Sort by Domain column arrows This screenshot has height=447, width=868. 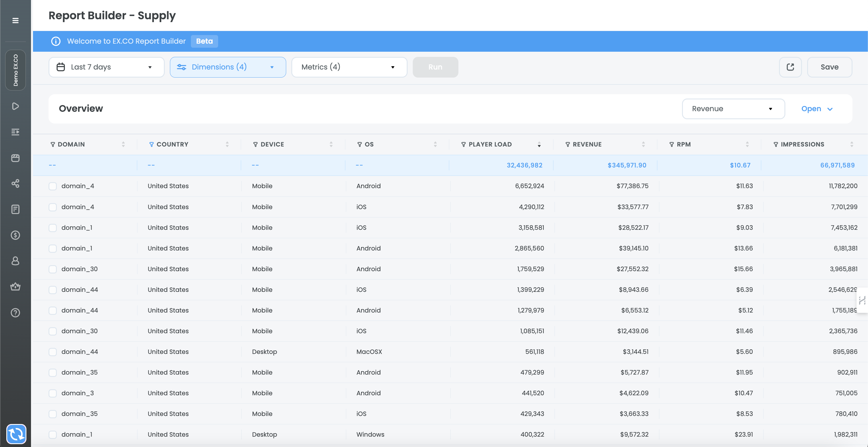click(123, 144)
